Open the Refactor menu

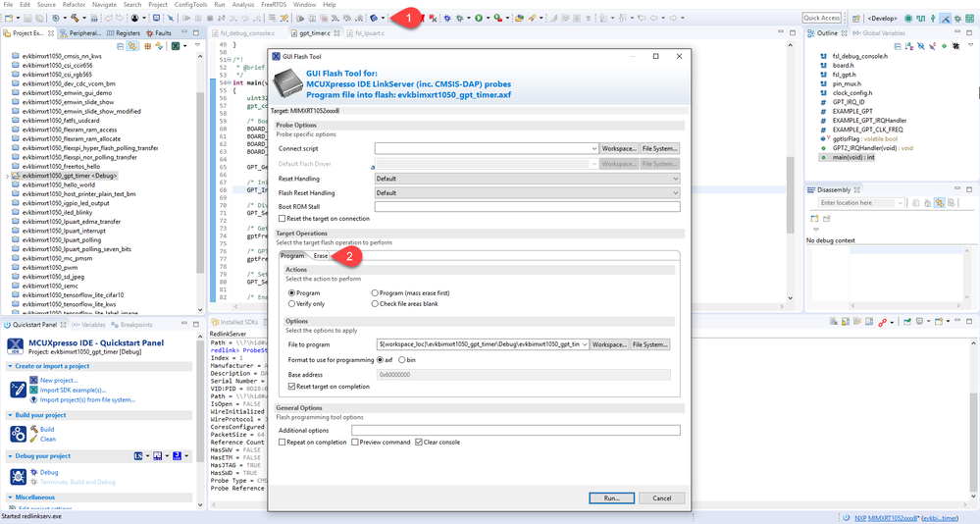tap(74, 4)
